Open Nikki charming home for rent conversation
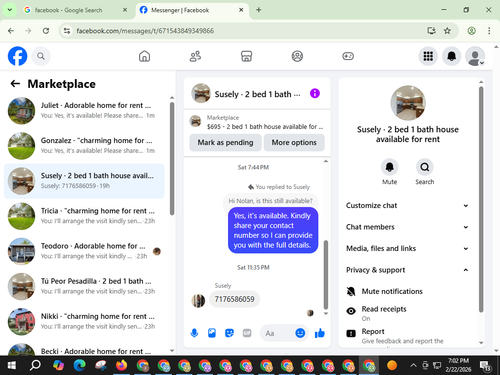500x375 pixels. point(84,321)
